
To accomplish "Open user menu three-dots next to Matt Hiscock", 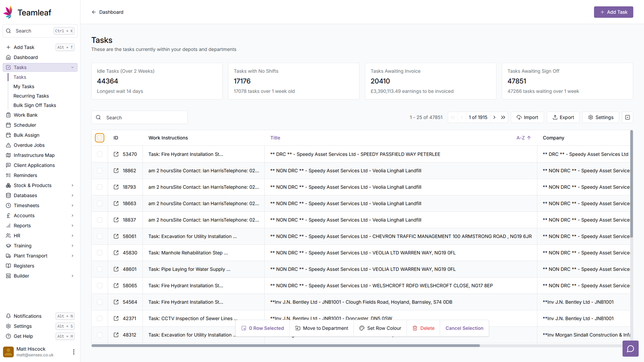I will (x=74, y=352).
